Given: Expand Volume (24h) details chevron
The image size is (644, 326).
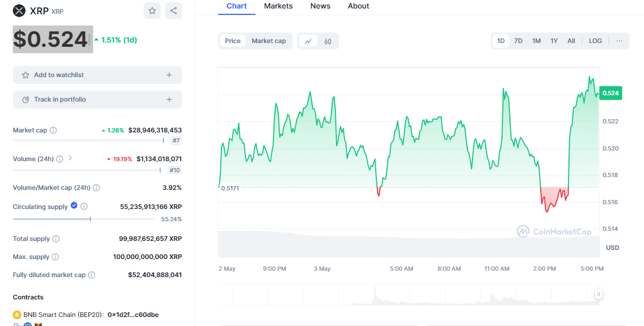Looking at the screenshot, I should coord(70,158).
